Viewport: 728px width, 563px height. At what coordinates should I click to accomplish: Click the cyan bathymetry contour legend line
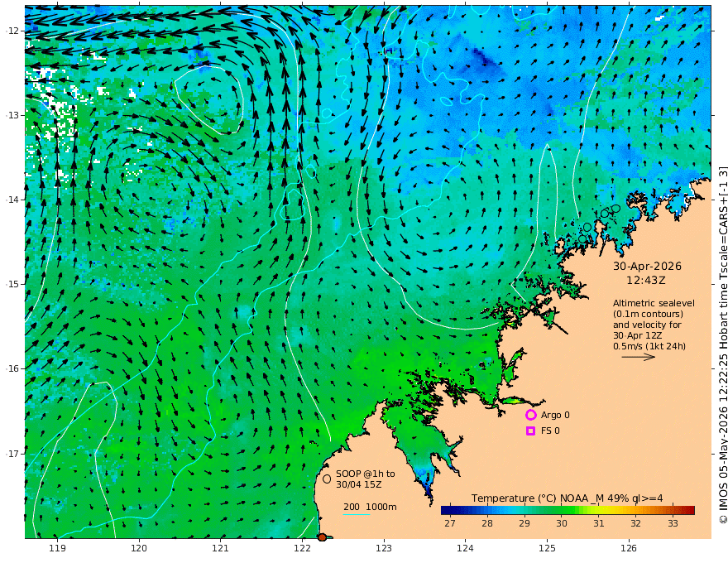(357, 515)
